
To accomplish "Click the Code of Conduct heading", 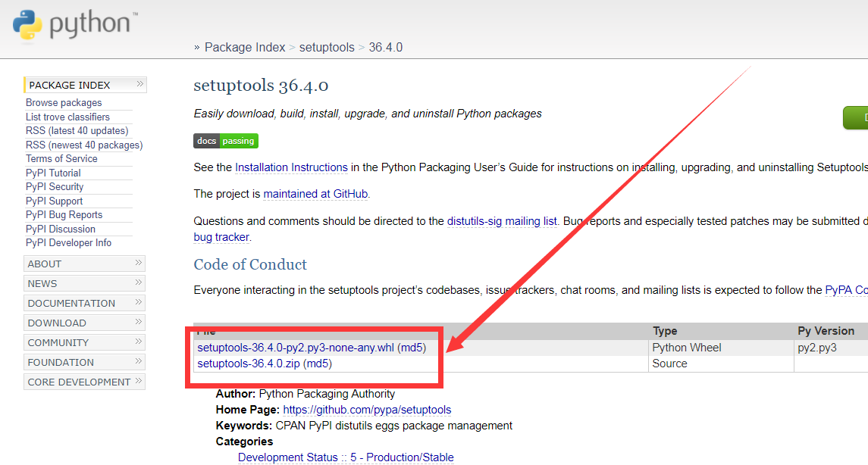I will 250,264.
